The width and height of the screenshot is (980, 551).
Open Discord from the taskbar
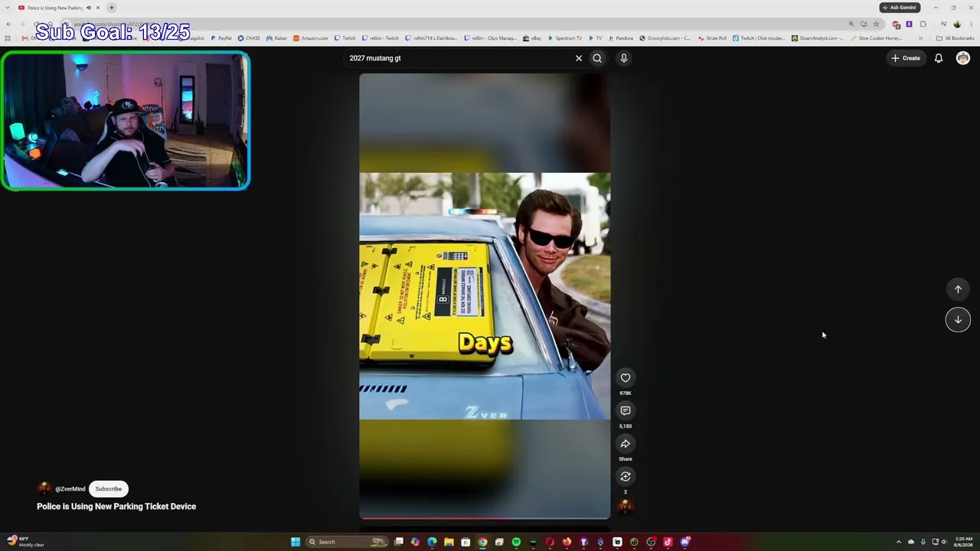[x=684, y=542]
